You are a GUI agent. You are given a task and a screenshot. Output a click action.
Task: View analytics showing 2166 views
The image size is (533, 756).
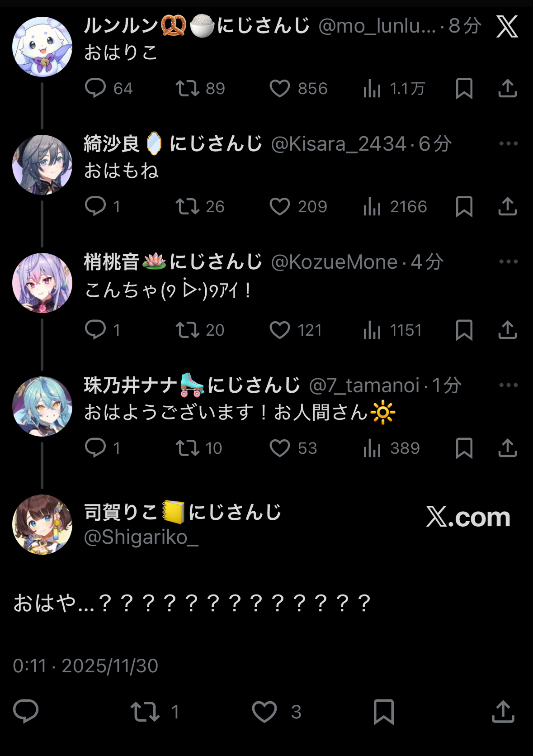394,207
